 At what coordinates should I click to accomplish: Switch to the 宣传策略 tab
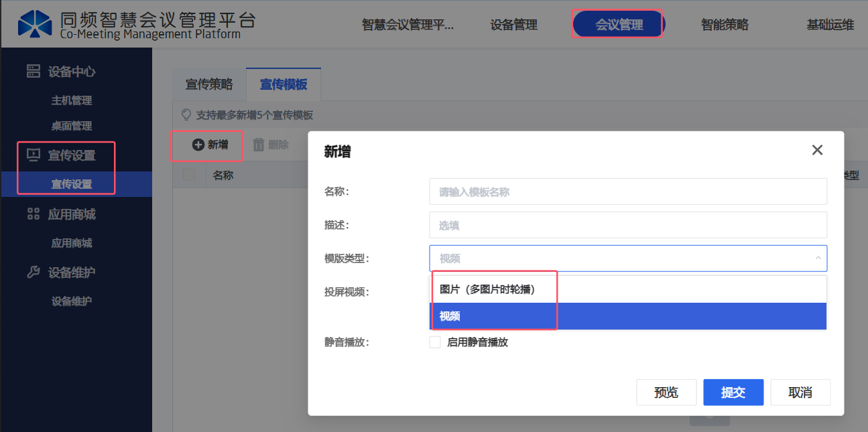(x=209, y=84)
